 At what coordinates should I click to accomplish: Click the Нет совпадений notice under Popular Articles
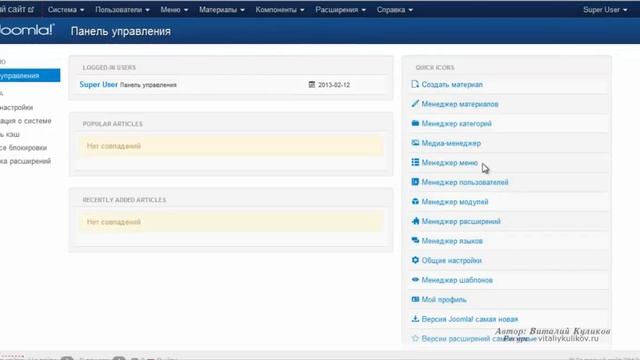pos(231,146)
